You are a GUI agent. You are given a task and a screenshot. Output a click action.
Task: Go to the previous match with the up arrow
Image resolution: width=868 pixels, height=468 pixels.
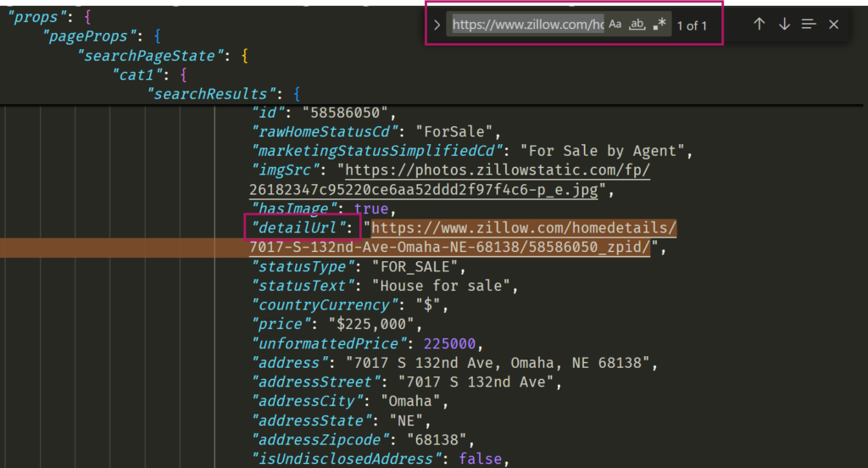(x=759, y=25)
